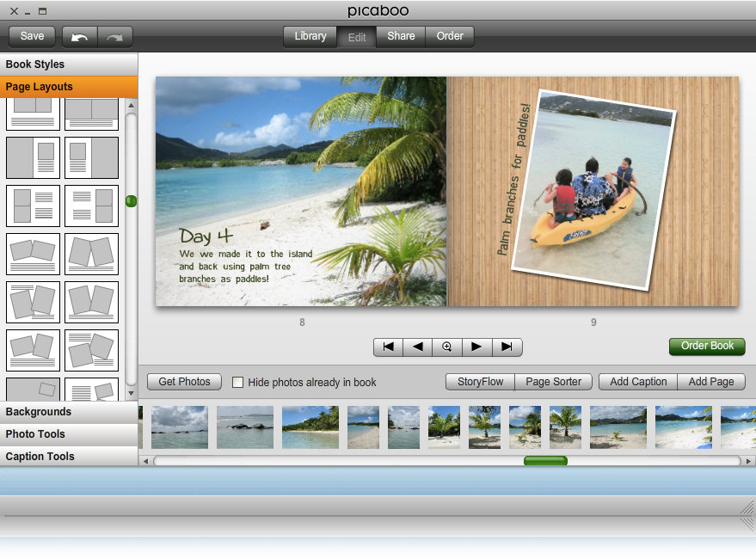This screenshot has width=756, height=559.
Task: Click the layout list scroll-down arrow
Action: [131, 394]
